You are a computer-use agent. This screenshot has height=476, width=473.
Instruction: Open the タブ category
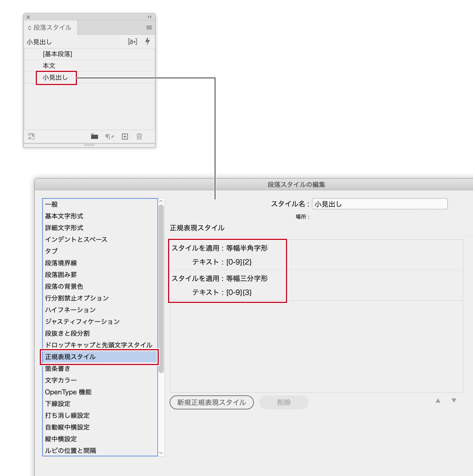point(100,251)
